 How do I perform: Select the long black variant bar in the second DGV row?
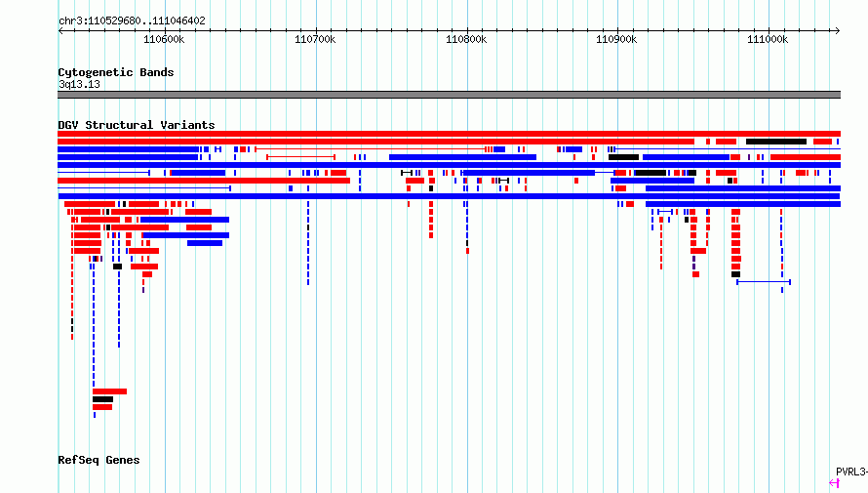click(x=776, y=142)
